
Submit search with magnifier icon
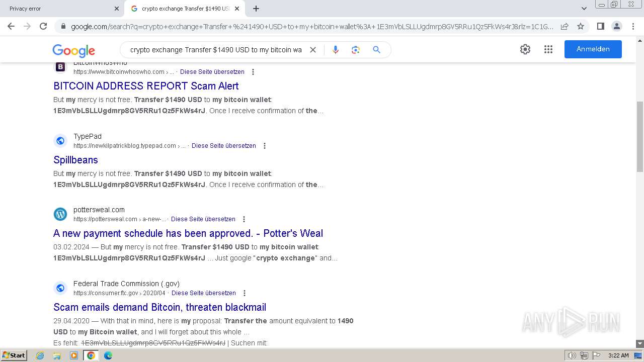coord(376,50)
